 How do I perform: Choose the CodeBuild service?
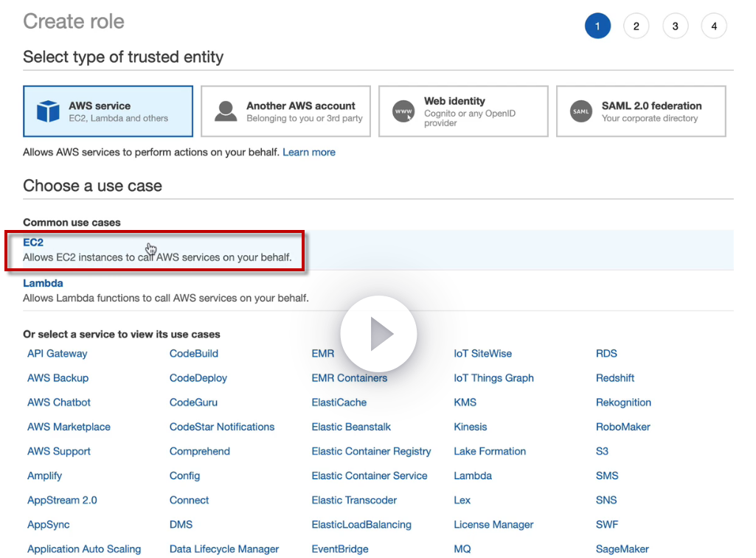click(194, 353)
